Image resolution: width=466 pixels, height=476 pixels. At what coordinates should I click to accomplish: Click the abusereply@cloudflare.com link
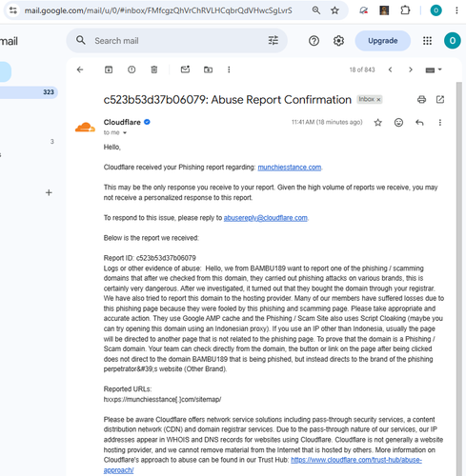266,218
